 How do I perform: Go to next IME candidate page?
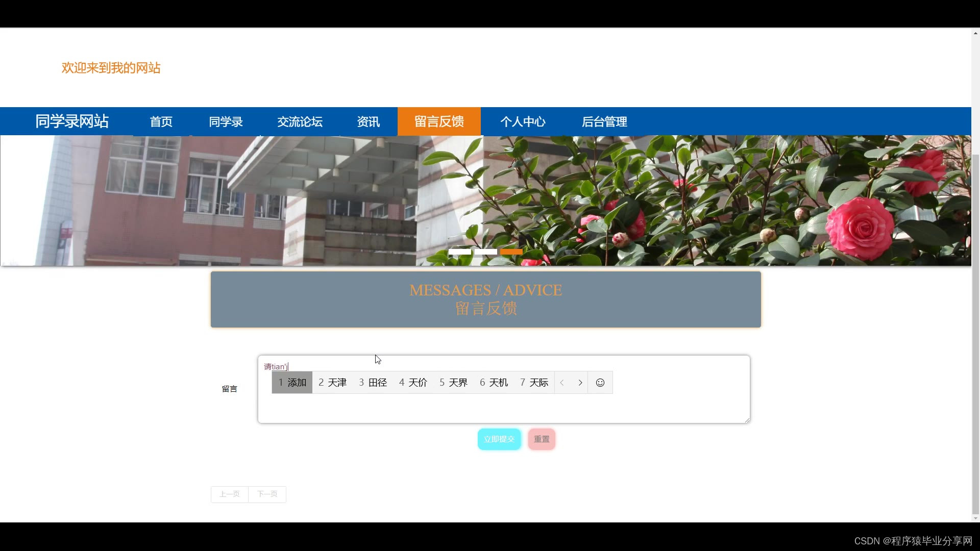pos(580,383)
